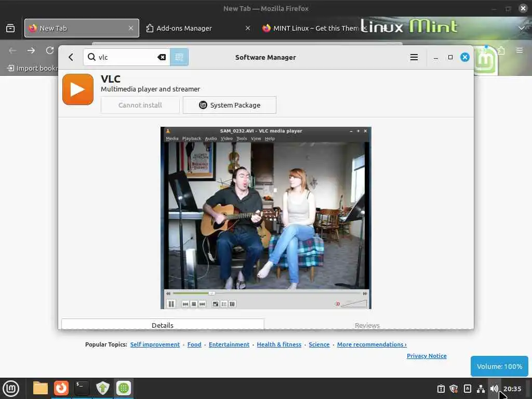
Task: Click the first tray icon left of shield
Action: (x=441, y=389)
